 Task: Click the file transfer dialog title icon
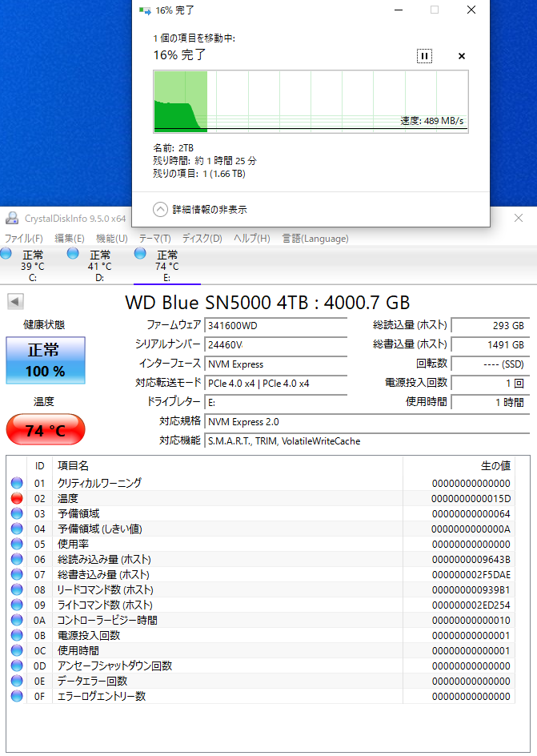145,10
